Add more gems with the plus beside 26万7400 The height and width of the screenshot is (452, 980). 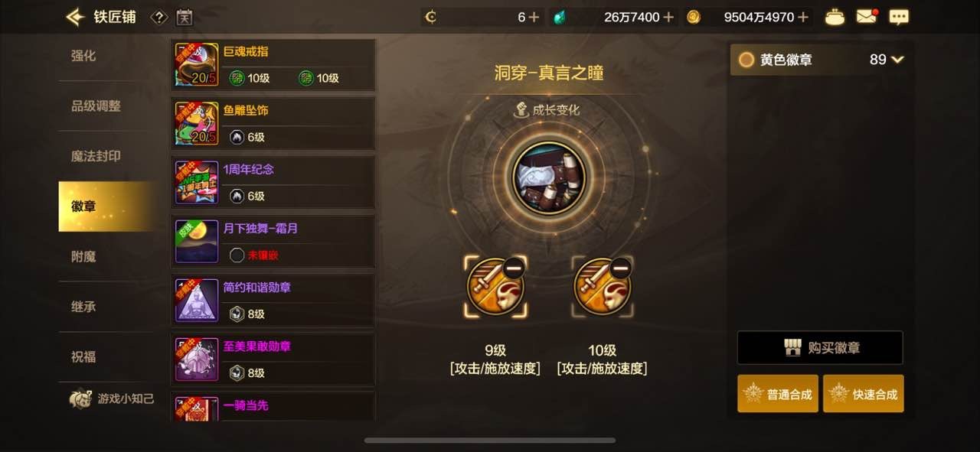(668, 17)
